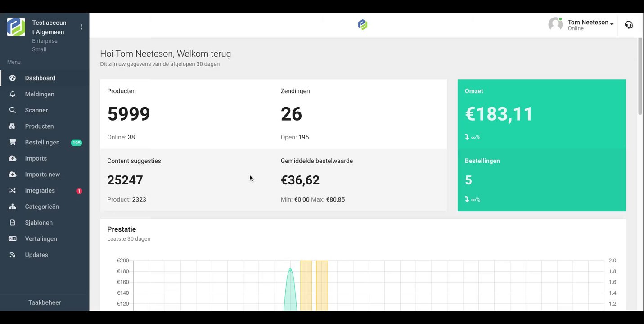Viewport: 644px width, 324px height.
Task: Click the 'Product: 2323' text
Action: coord(126,199)
